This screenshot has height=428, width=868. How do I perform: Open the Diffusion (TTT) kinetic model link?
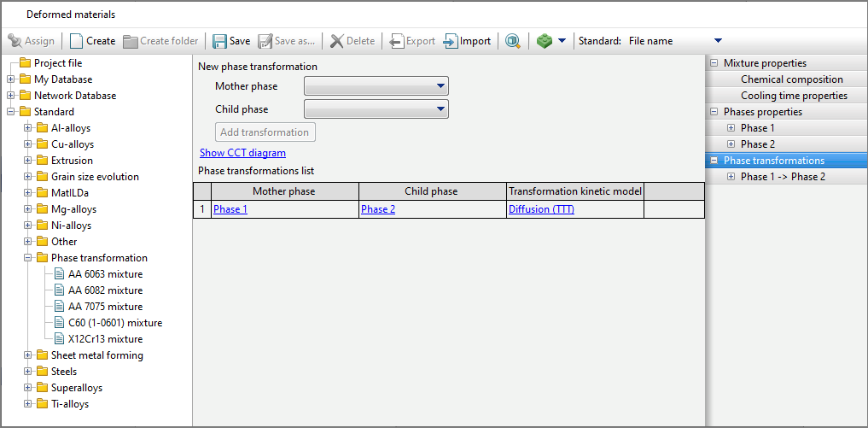point(541,209)
